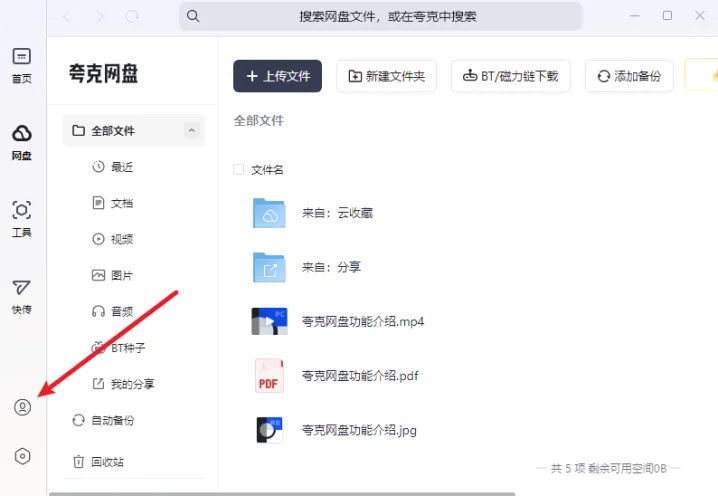Open 我的分享 my shares

(124, 384)
